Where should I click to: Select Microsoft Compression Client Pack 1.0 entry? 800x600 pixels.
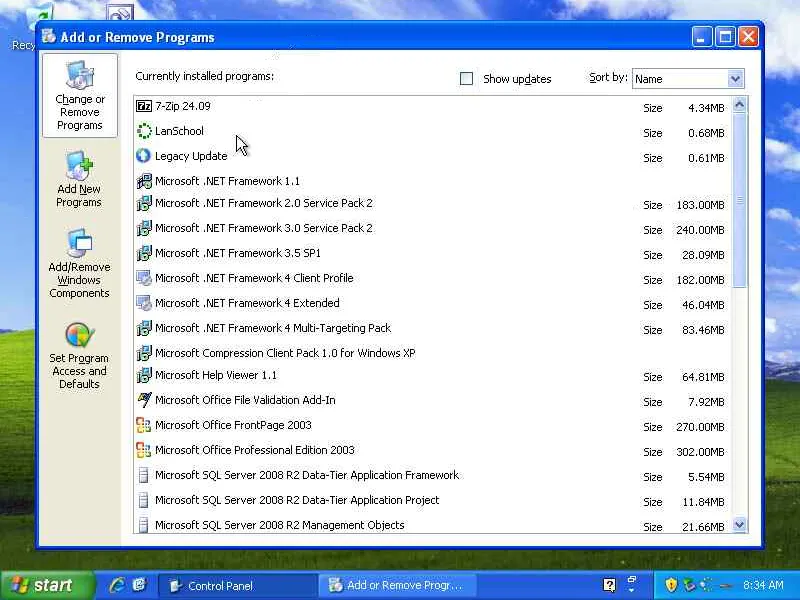point(433,353)
